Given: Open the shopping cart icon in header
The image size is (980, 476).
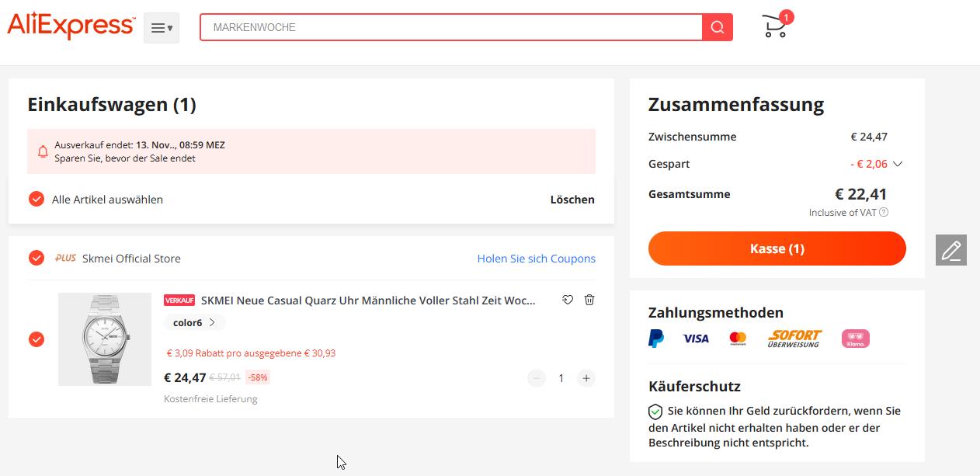Looking at the screenshot, I should pos(775,27).
